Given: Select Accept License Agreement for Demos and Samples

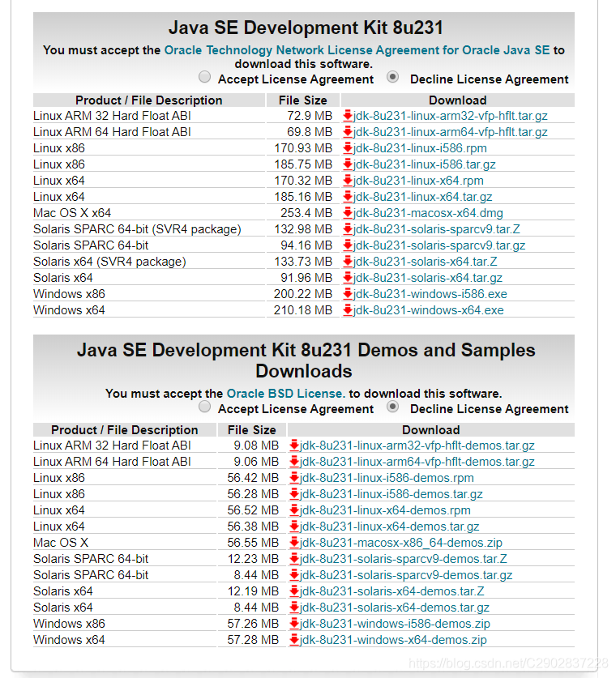Looking at the screenshot, I should point(204,407).
